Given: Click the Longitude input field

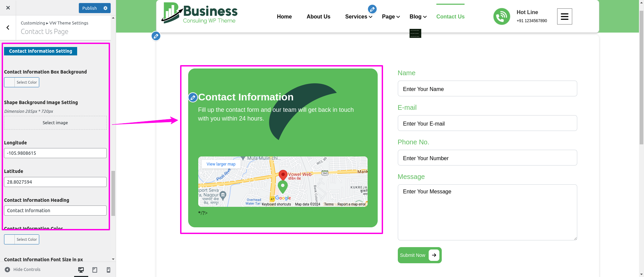Looking at the screenshot, I should point(55,153).
